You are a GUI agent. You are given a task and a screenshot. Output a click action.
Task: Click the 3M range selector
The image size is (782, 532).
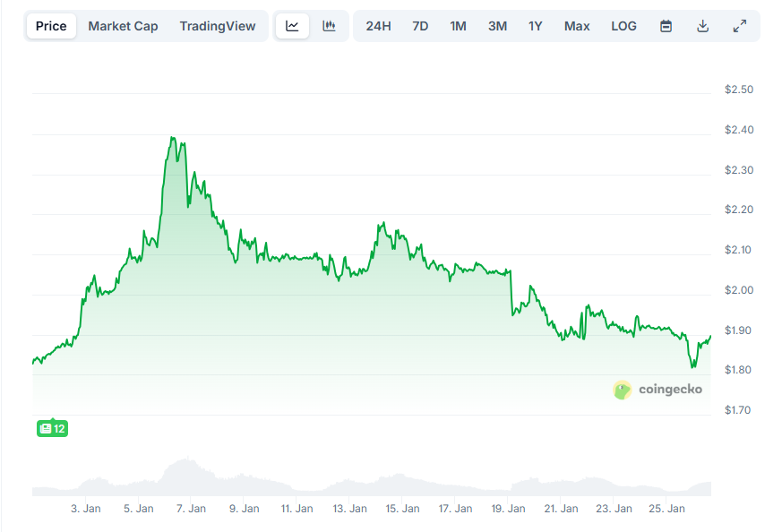pos(497,26)
